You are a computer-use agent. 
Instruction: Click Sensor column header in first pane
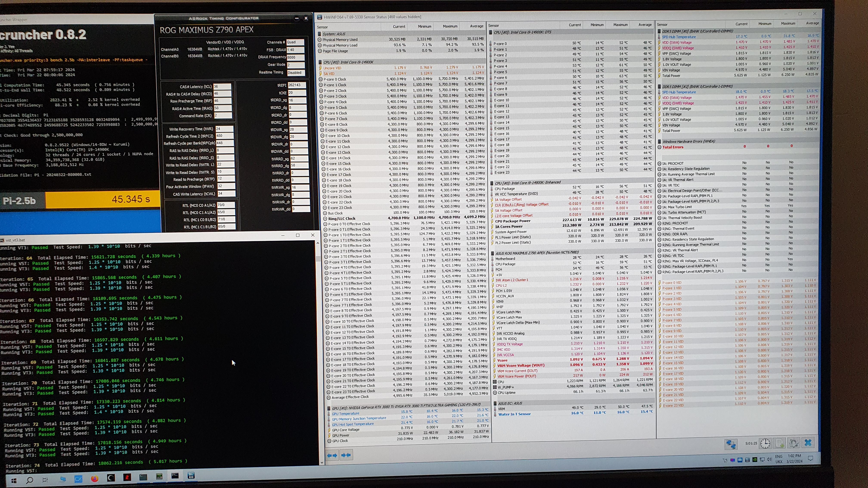(322, 27)
